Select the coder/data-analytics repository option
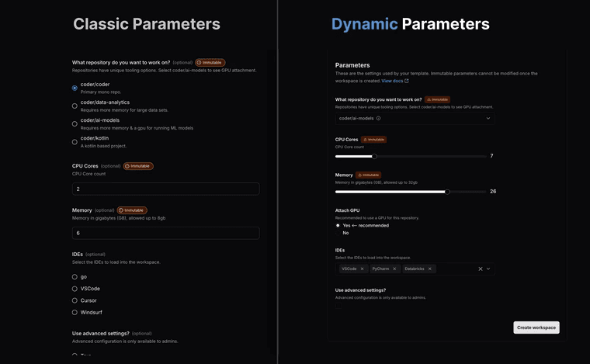 75,106
